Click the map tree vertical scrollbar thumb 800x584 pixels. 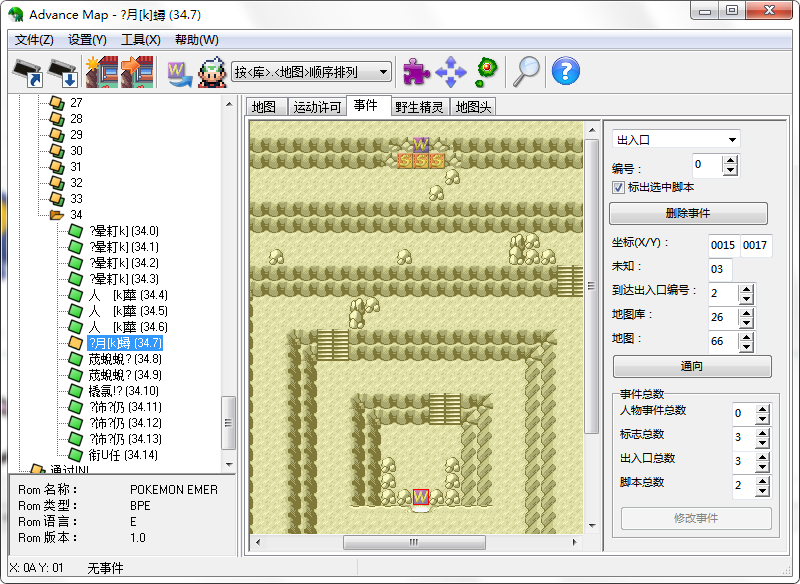tap(229, 423)
